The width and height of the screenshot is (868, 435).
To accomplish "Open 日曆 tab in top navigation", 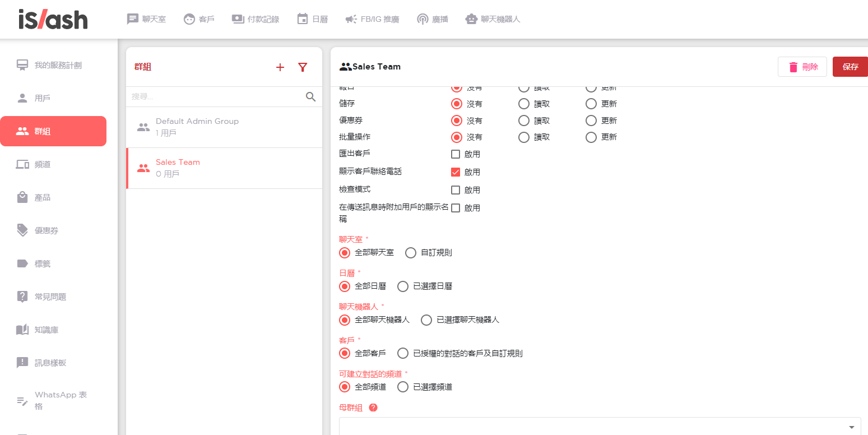I will 313,19.
